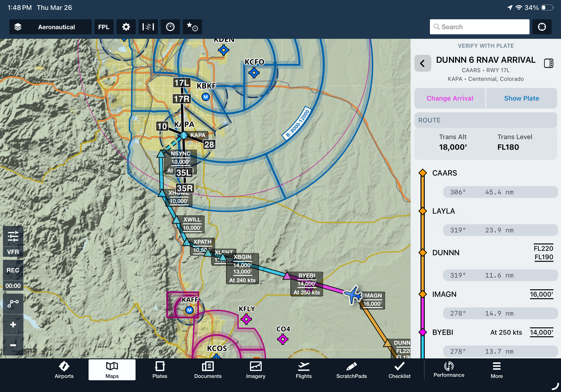This screenshot has height=392, width=561.
Task: Zoom in the map with plus
Action: (x=13, y=324)
